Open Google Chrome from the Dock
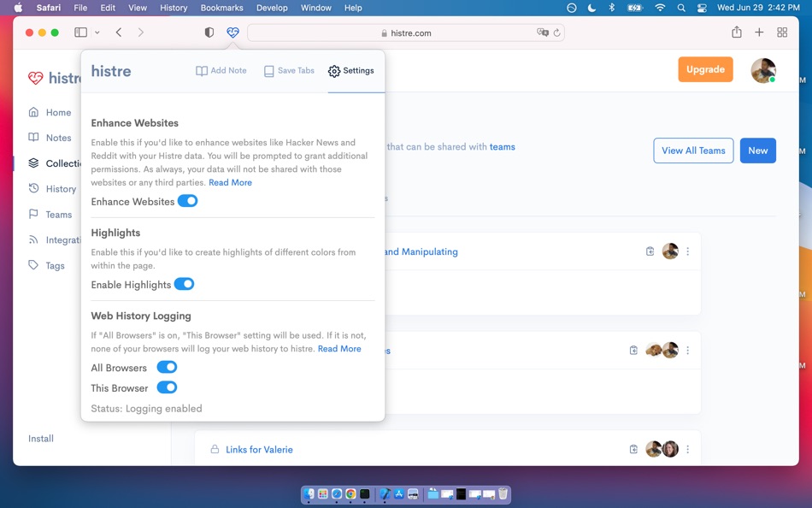 [350, 494]
